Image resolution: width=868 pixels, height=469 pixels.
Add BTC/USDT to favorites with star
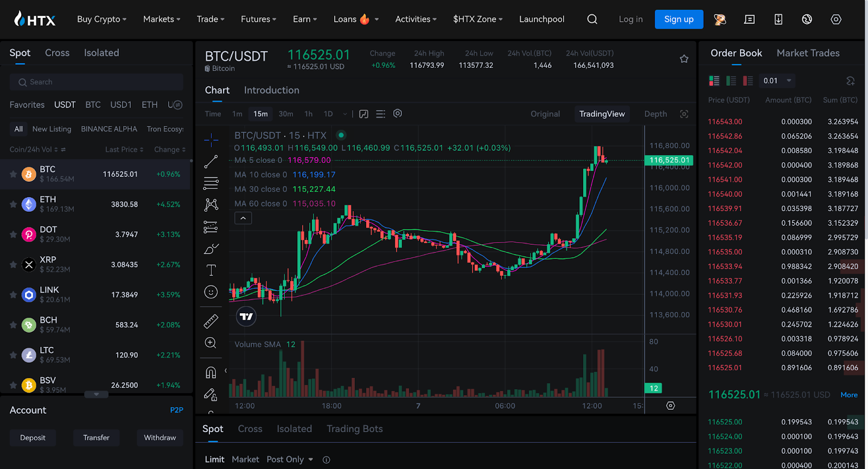click(x=684, y=59)
